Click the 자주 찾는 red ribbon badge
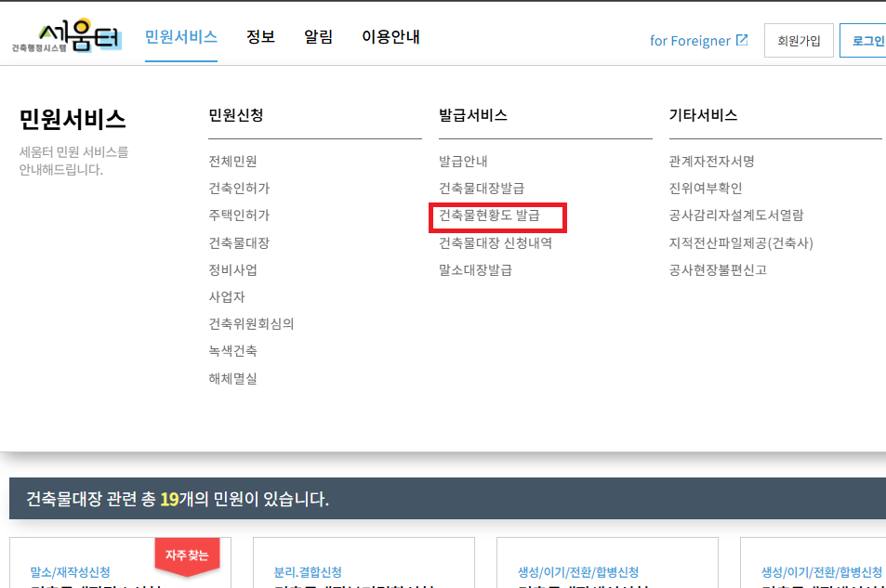 pyautogui.click(x=187, y=556)
